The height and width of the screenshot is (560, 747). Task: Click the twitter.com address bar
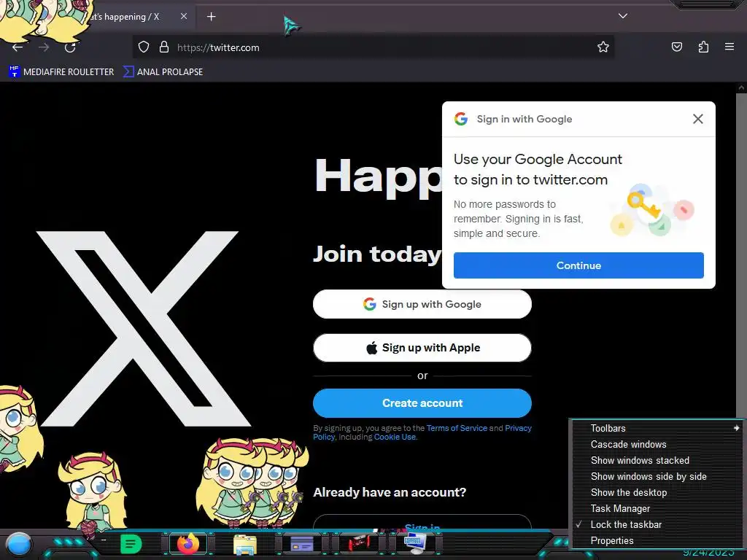pos(371,47)
